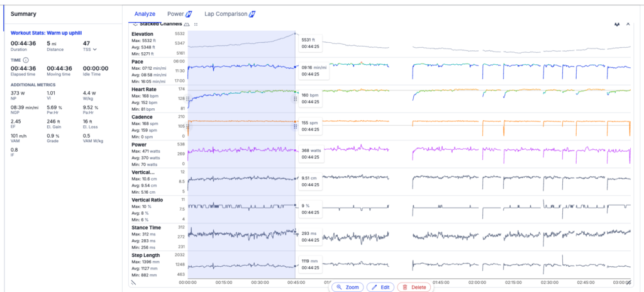Screen dimensions: 644x292
Task: Pin the Stacked Channels chart panel
Action: pyautogui.click(x=616, y=25)
